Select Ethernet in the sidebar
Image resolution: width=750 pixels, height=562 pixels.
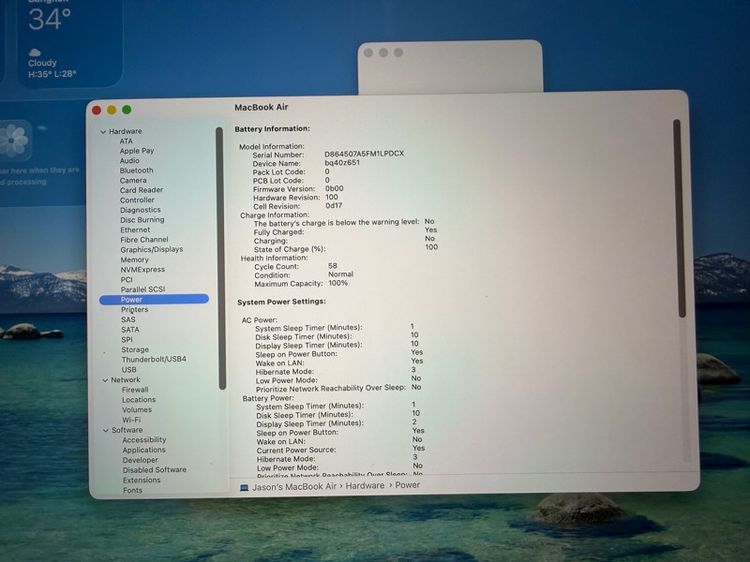pyautogui.click(x=135, y=230)
